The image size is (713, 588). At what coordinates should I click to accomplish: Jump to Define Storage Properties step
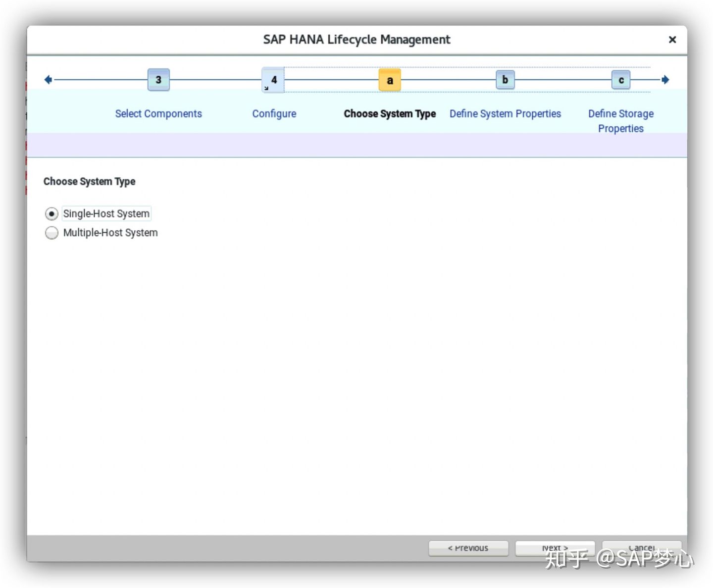coord(621,121)
